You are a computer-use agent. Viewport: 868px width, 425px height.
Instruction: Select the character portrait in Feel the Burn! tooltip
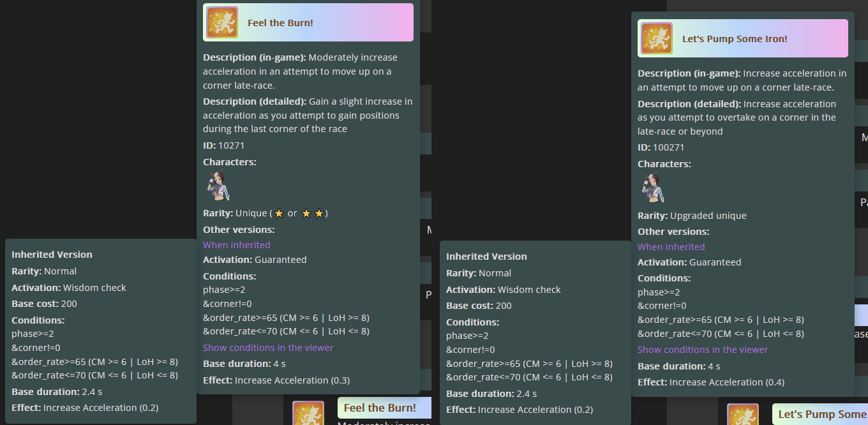tap(218, 186)
